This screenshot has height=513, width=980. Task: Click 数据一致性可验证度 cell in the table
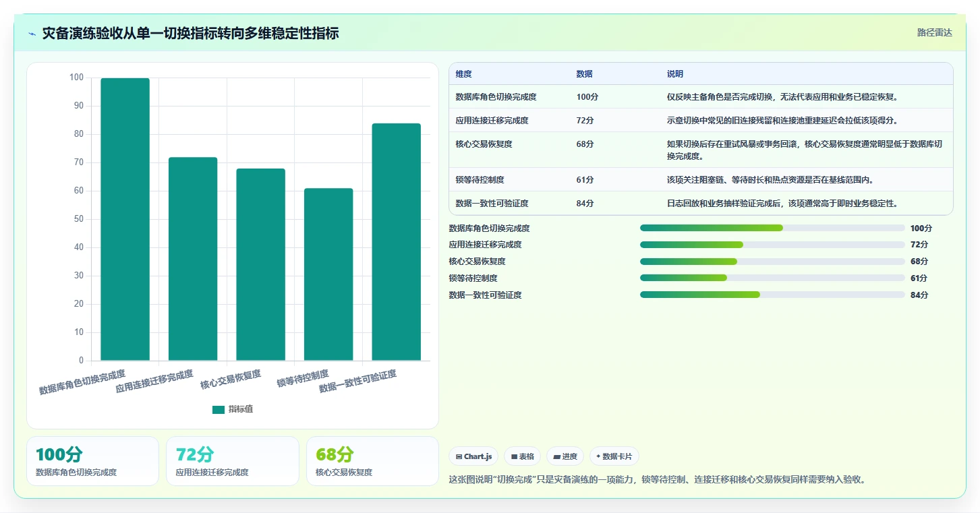(x=492, y=204)
